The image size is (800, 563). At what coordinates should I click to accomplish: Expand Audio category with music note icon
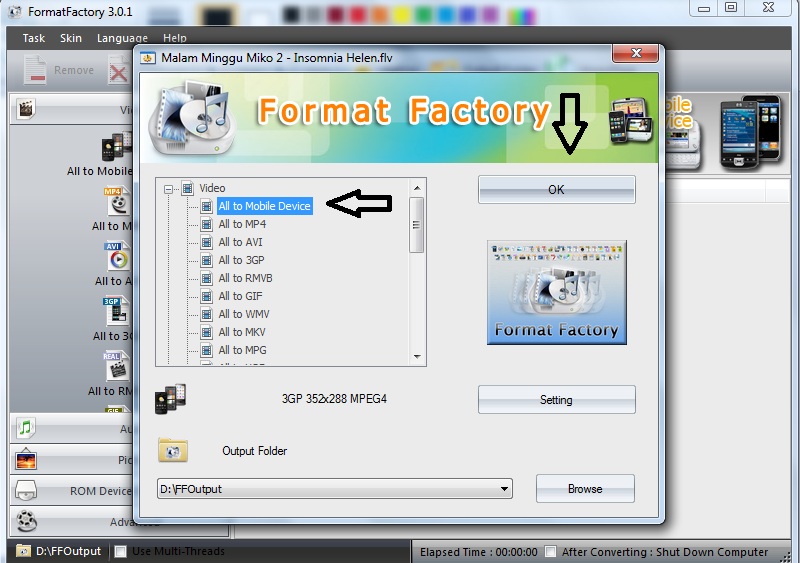(x=71, y=428)
